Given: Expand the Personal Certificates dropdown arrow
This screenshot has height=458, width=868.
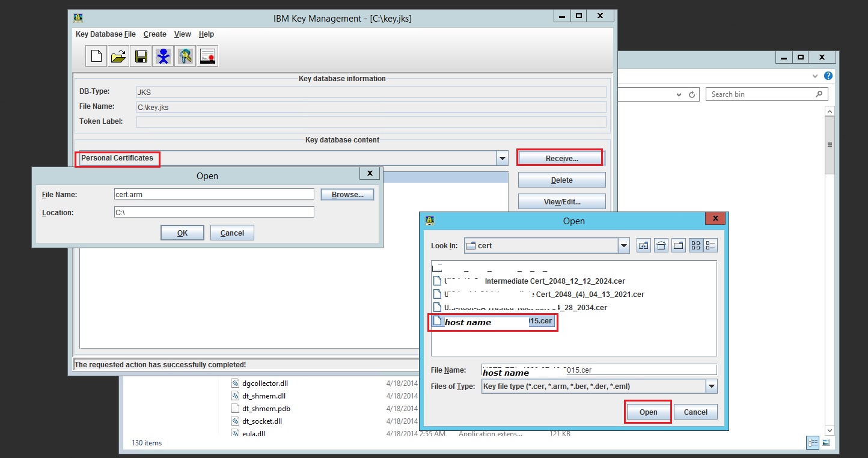Looking at the screenshot, I should click(x=503, y=159).
